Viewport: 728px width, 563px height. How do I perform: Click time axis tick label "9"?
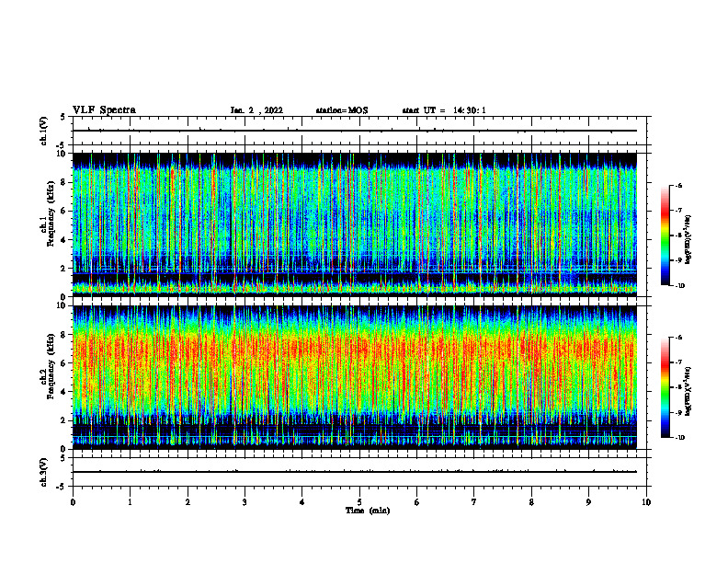point(588,502)
